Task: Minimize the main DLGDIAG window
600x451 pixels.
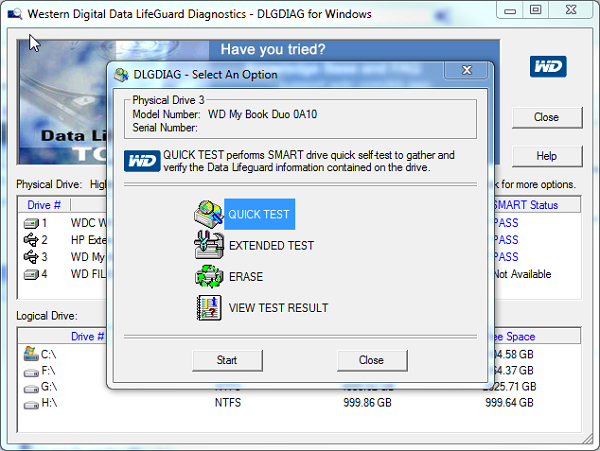Action: click(510, 10)
